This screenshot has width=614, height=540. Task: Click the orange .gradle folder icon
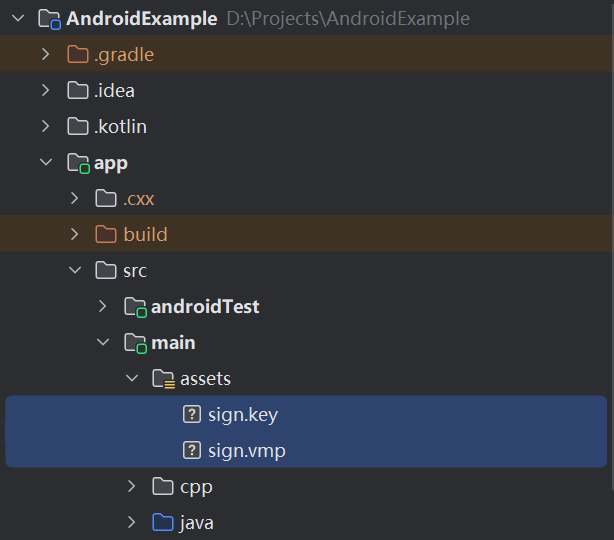[78, 55]
